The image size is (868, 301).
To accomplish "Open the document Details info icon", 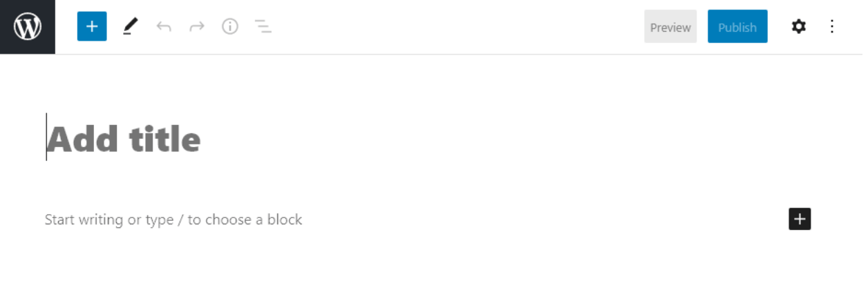I will (x=230, y=27).
